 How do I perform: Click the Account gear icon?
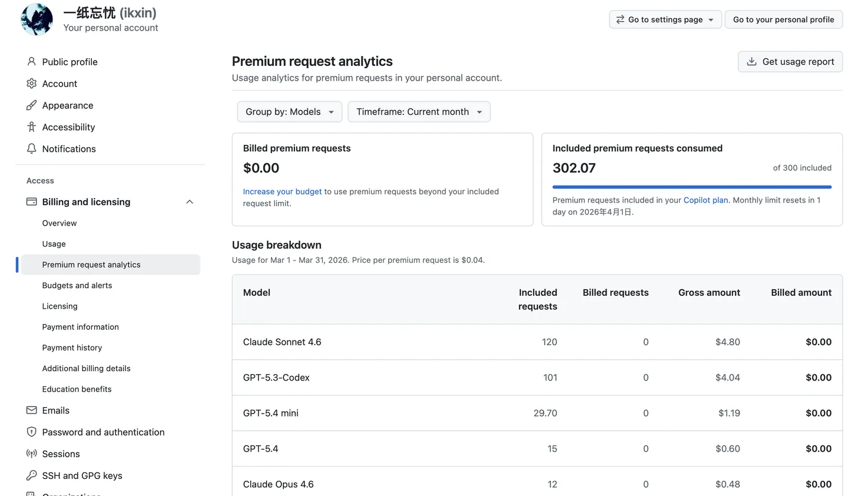32,83
